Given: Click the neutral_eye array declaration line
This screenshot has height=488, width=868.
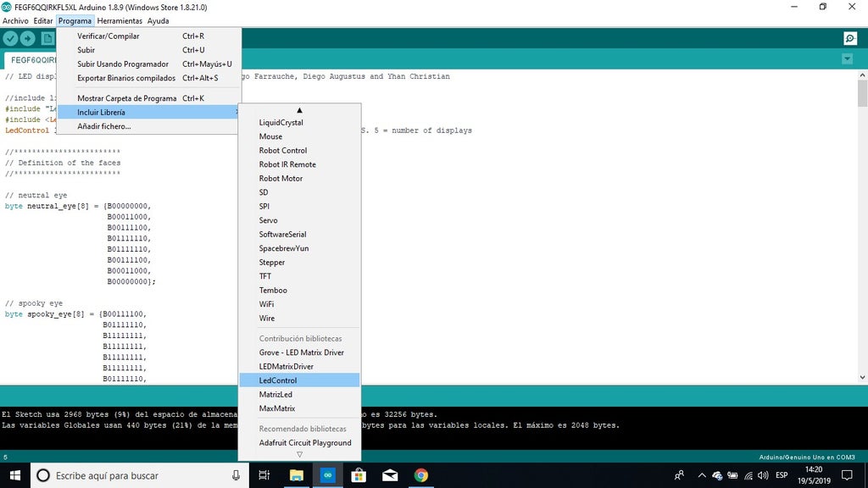Looking at the screenshot, I should [78, 206].
